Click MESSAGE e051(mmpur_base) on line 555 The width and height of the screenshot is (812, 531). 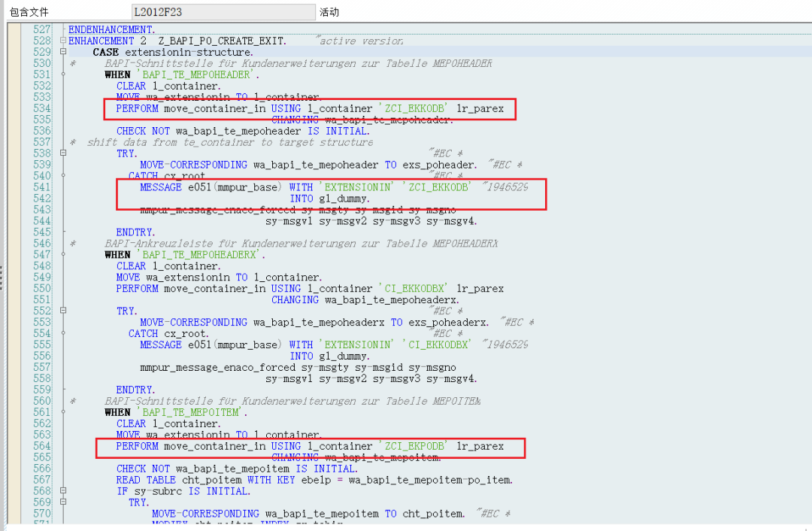coord(211,344)
